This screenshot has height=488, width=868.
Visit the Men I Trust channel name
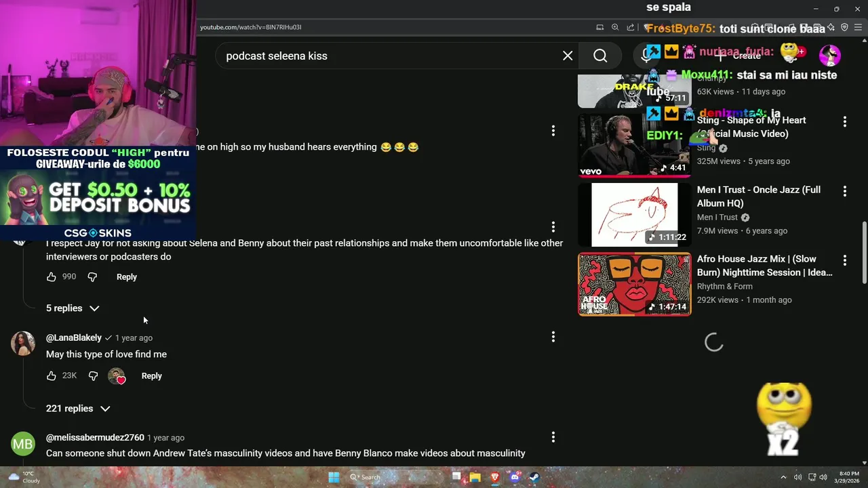pos(717,217)
